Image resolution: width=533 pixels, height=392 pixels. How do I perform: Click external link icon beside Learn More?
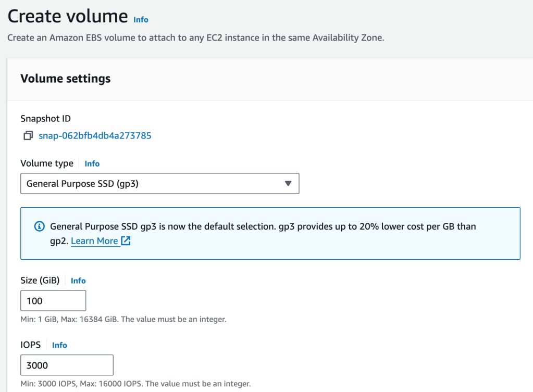click(x=126, y=241)
